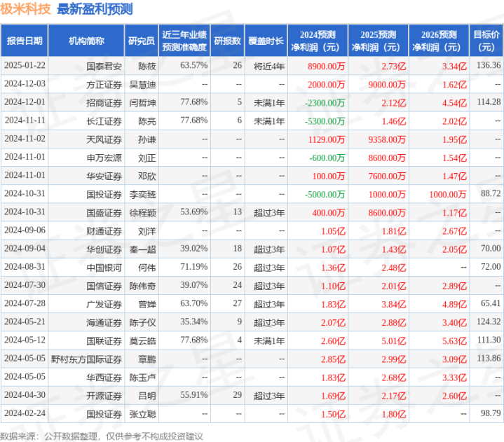
Task: Click target price 124.32
Action: click(489, 322)
